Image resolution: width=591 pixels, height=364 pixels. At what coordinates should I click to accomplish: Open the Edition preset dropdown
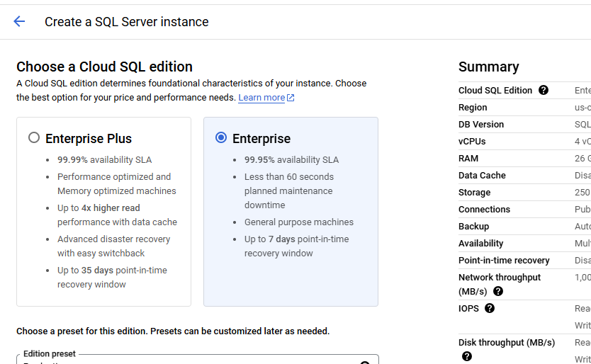point(198,359)
